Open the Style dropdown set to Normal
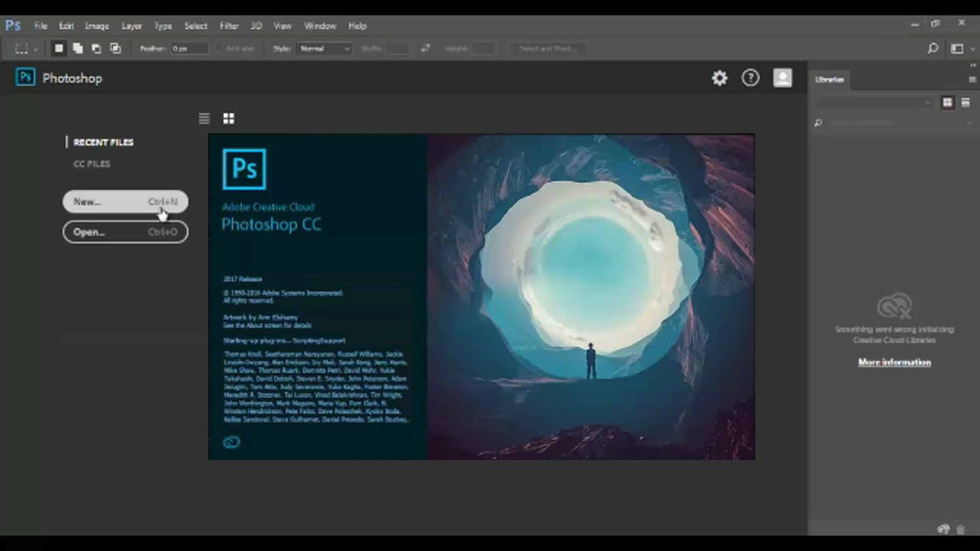980x551 pixels. tap(325, 48)
